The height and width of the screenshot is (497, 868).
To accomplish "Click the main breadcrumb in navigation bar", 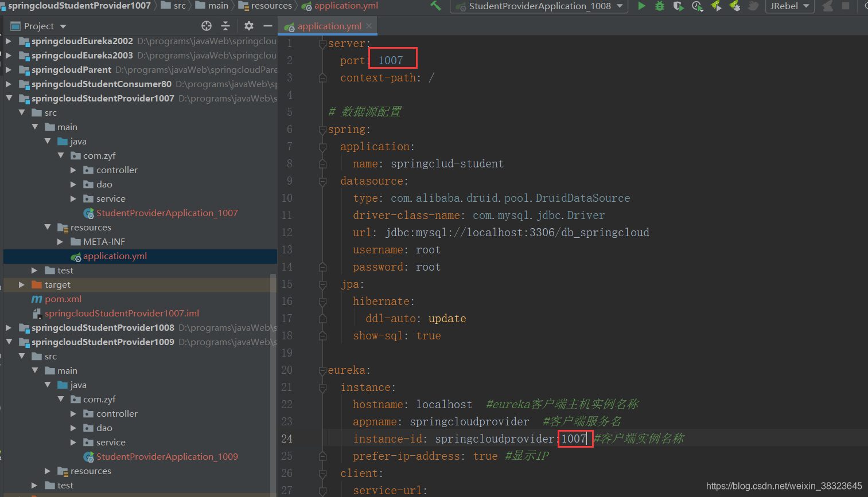I will (212, 6).
